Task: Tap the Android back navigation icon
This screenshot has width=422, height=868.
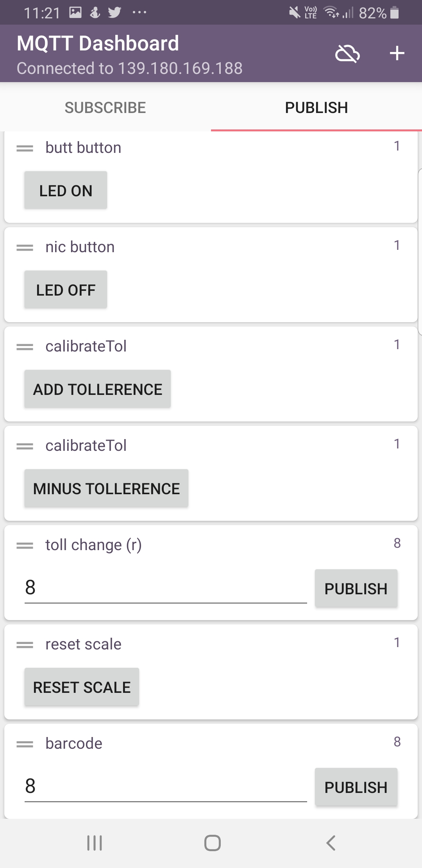Action: pos(331,843)
